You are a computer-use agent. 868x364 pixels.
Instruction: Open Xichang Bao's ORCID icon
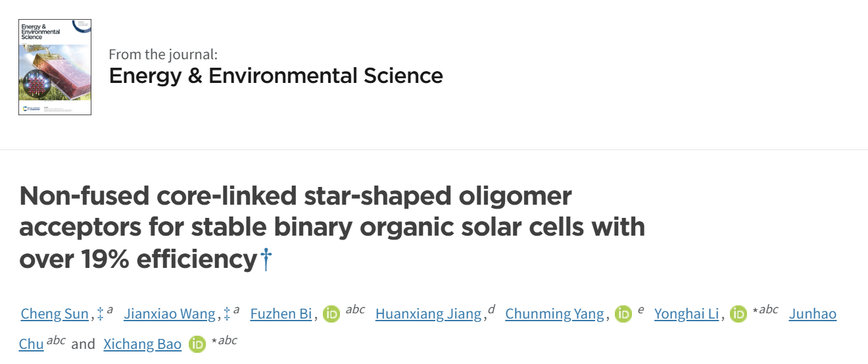pos(197,344)
